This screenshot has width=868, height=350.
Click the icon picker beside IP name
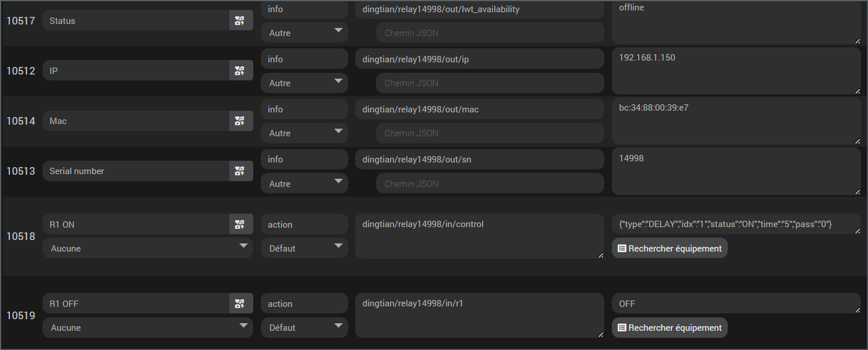tap(240, 71)
